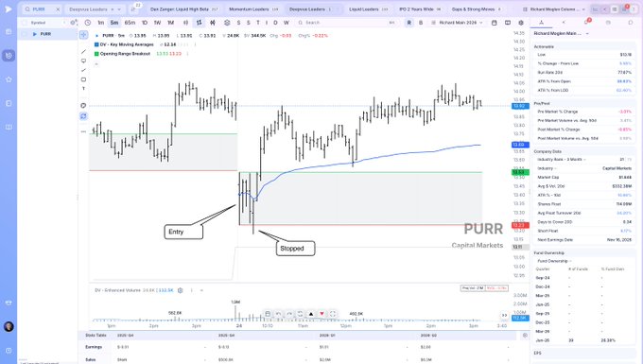Select the 5m timeframe
This screenshot has width=643, height=364.
pyautogui.click(x=114, y=23)
